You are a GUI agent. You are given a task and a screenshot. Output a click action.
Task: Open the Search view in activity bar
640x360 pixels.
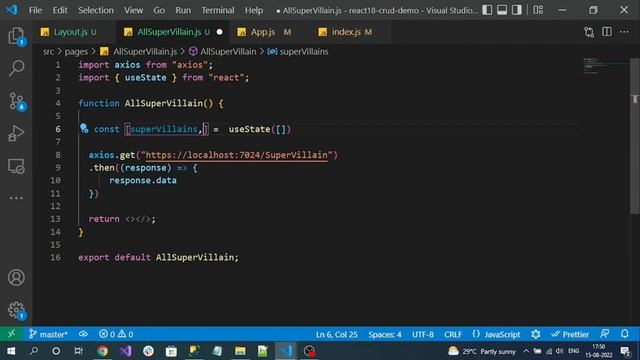click(x=16, y=68)
